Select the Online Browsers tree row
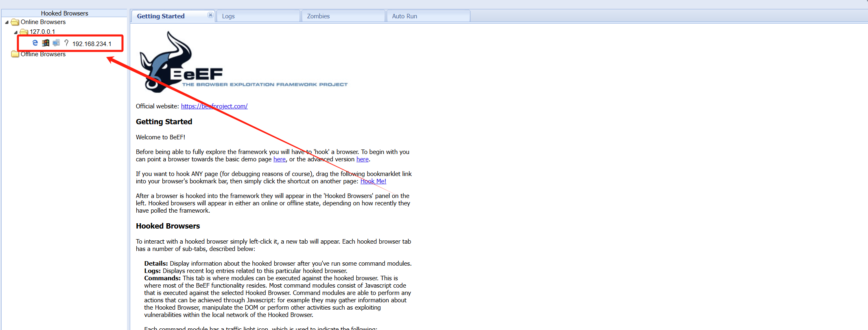This screenshot has height=330, width=868. coord(43,22)
